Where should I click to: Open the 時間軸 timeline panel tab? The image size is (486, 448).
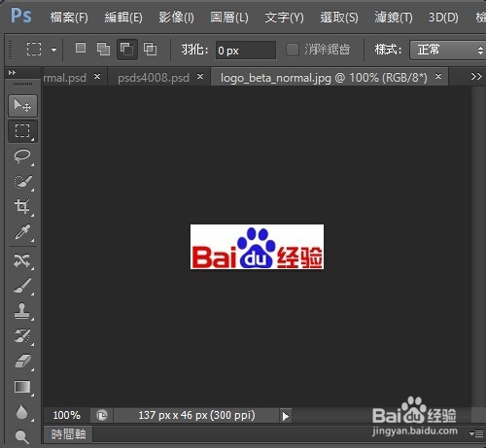(68, 434)
